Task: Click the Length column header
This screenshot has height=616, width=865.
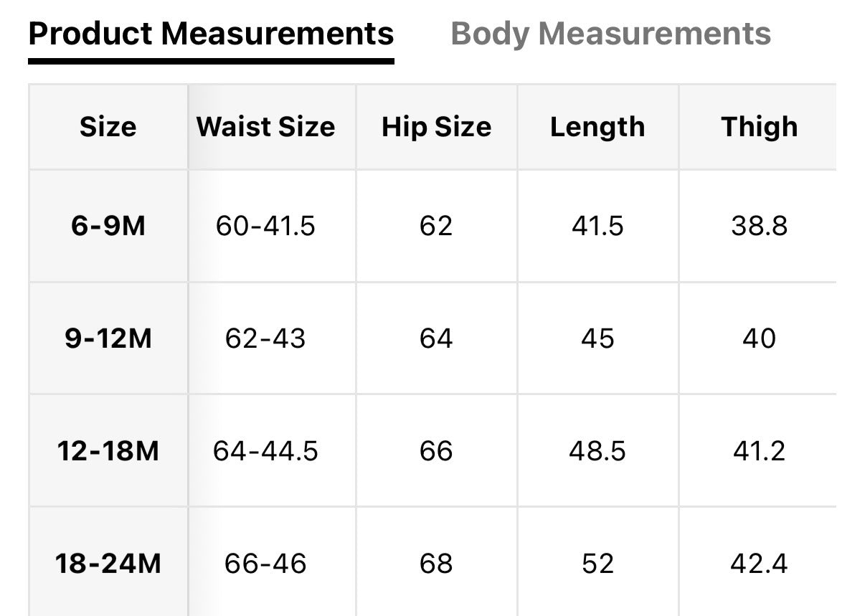Action: click(597, 127)
